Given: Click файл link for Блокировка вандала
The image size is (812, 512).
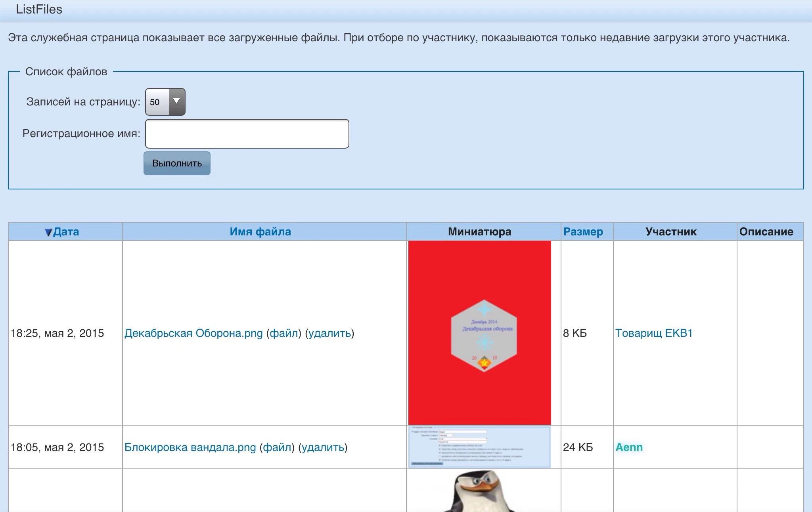Looking at the screenshot, I should 277,447.
